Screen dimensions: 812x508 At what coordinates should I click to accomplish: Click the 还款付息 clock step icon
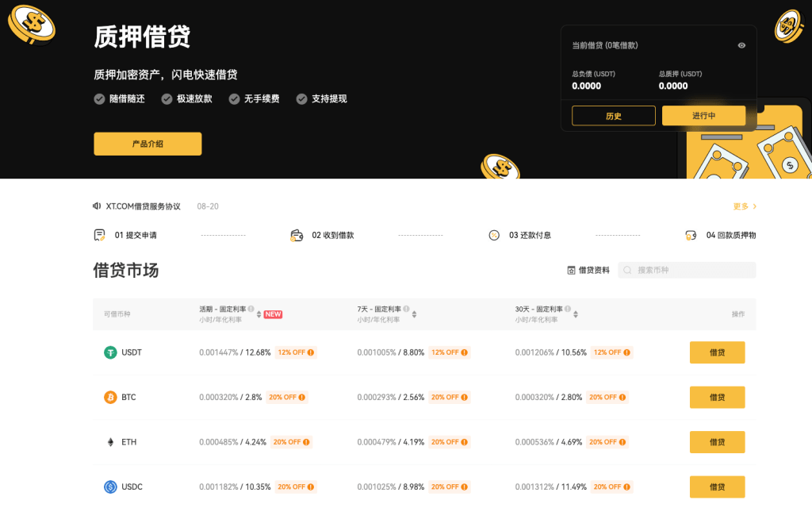(496, 235)
